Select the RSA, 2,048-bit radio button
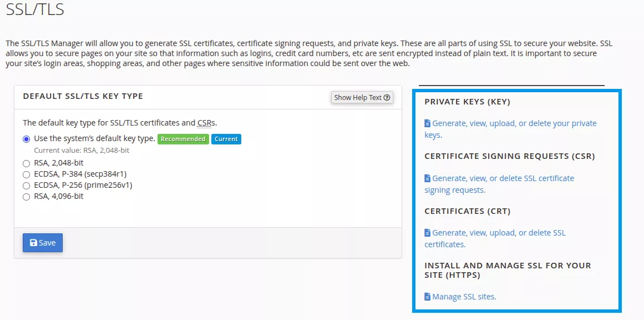 [x=27, y=163]
